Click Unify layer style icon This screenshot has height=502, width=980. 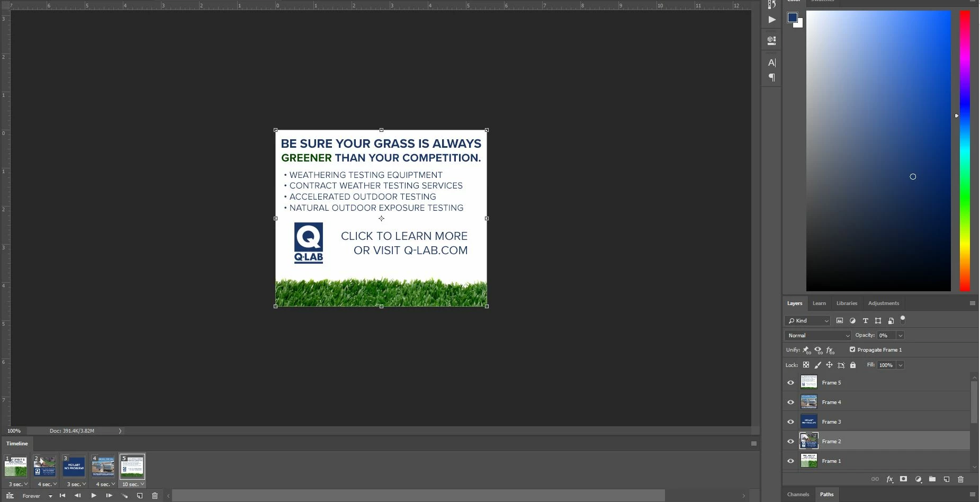[x=831, y=350]
